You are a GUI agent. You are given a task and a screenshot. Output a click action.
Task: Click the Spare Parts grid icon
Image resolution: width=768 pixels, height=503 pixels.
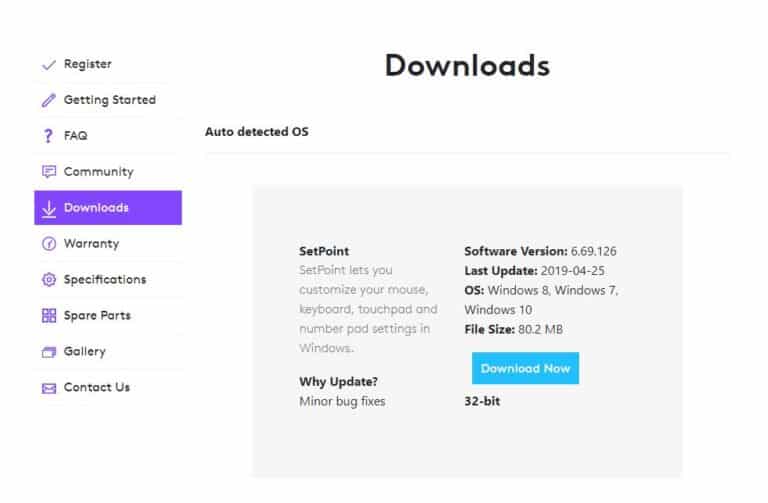coord(48,316)
